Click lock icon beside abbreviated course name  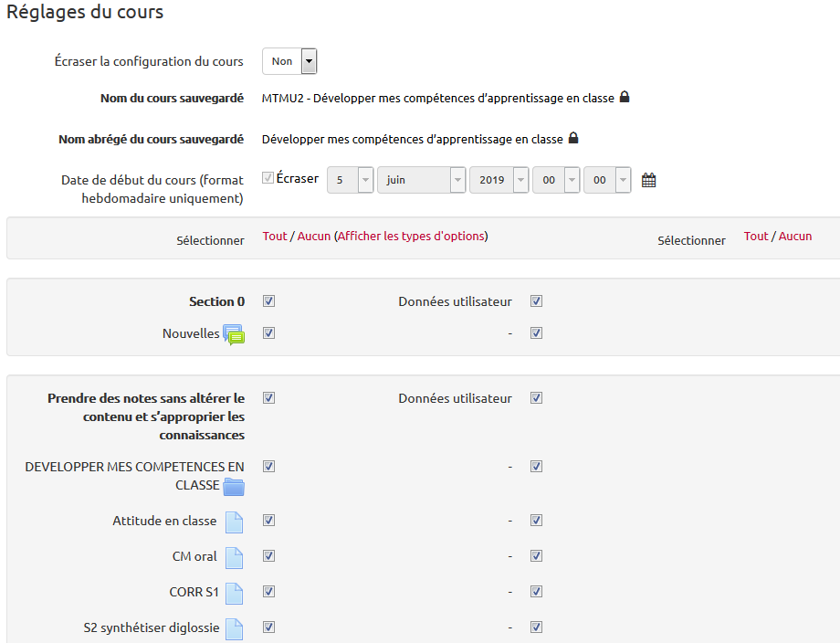point(573,139)
